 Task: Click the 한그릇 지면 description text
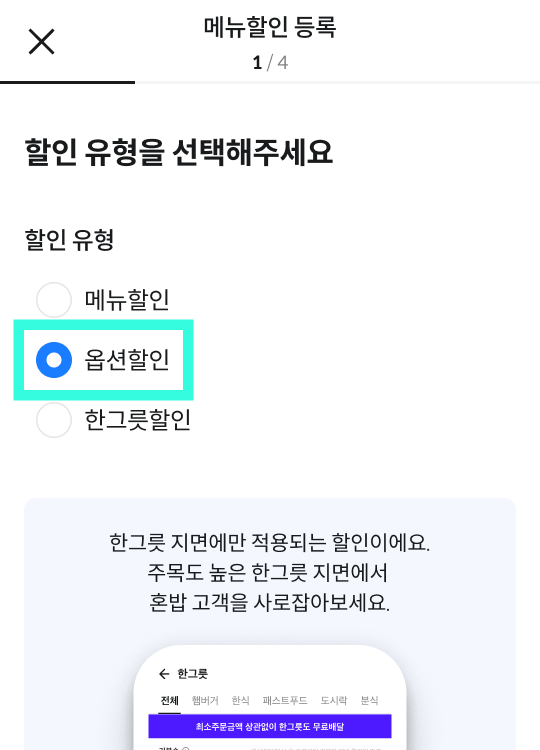click(270, 572)
